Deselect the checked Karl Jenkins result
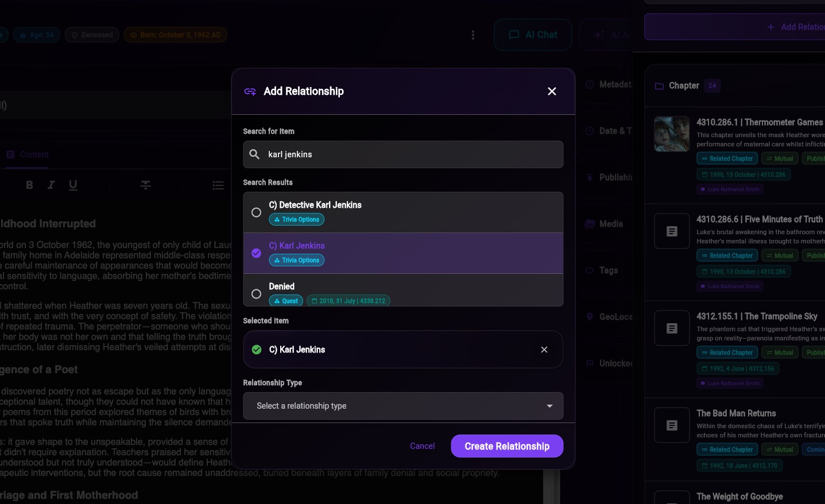Image resolution: width=825 pixels, height=504 pixels. (257, 253)
